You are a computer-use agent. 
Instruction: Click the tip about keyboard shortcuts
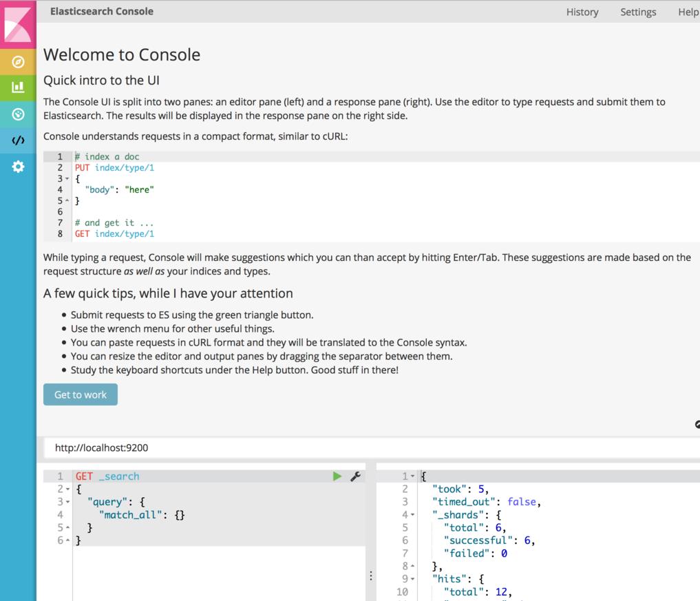pos(235,370)
